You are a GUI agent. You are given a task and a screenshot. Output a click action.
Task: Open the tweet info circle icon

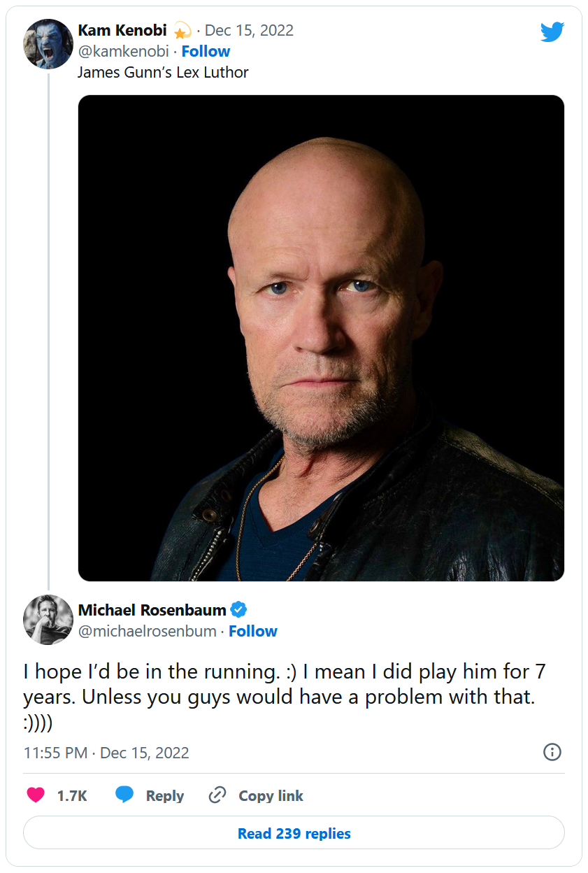click(x=552, y=752)
